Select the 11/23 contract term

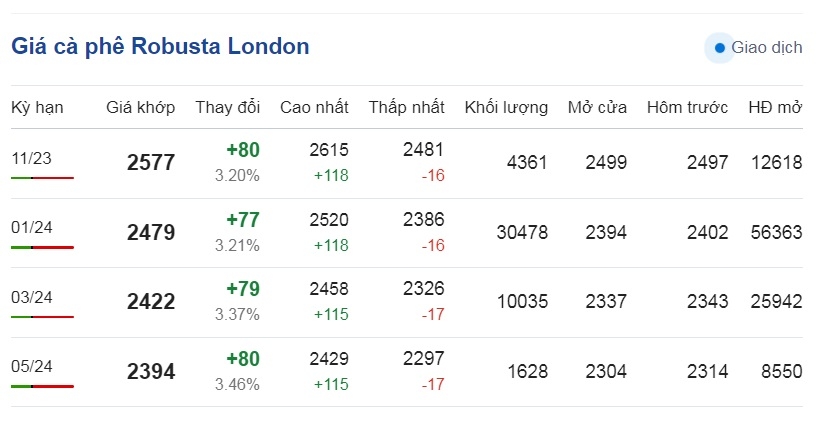31,158
